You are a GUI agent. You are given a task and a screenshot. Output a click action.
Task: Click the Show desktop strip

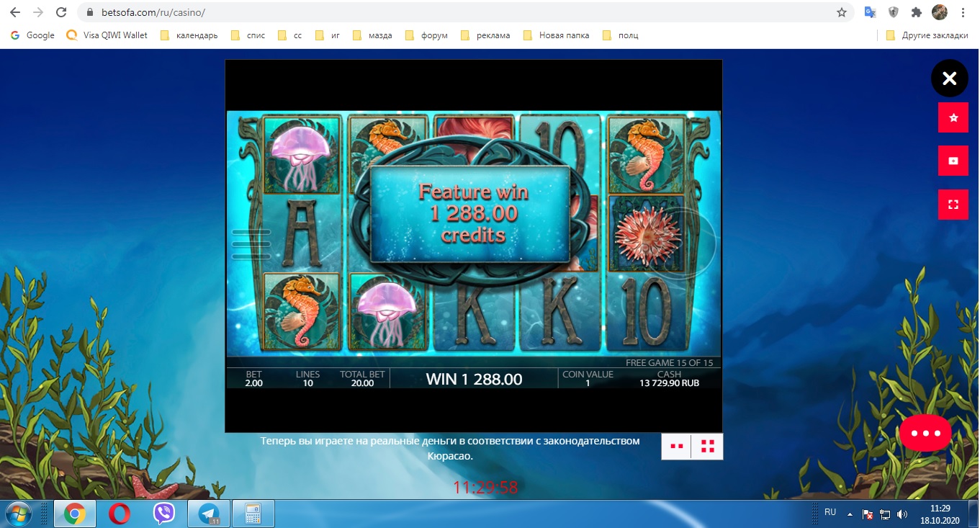coord(974,514)
